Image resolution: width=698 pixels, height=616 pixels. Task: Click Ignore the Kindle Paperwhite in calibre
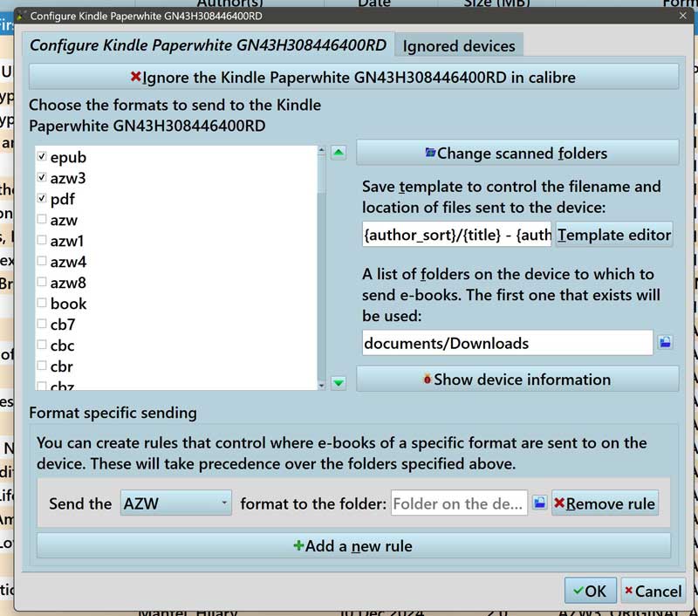[354, 77]
